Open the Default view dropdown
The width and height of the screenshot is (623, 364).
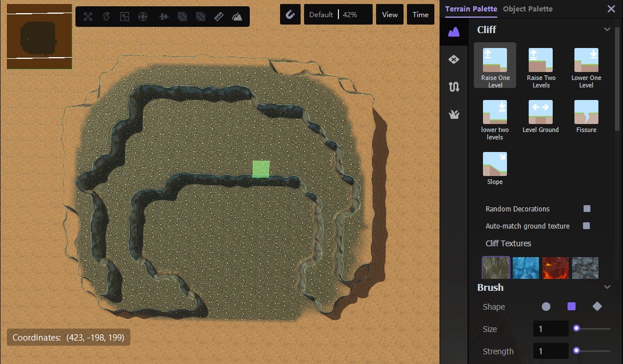point(321,15)
